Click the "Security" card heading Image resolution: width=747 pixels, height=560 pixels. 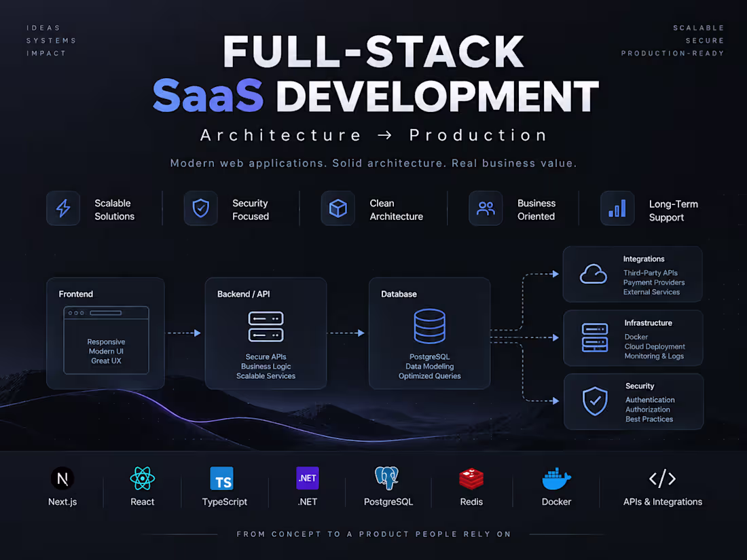(x=639, y=386)
